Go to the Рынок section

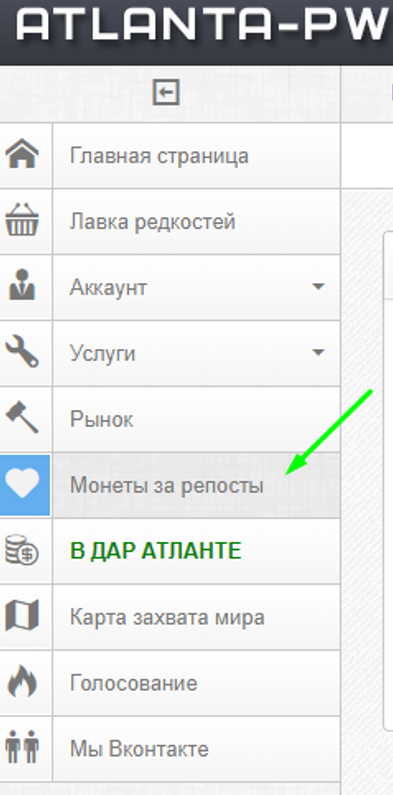click(x=196, y=419)
